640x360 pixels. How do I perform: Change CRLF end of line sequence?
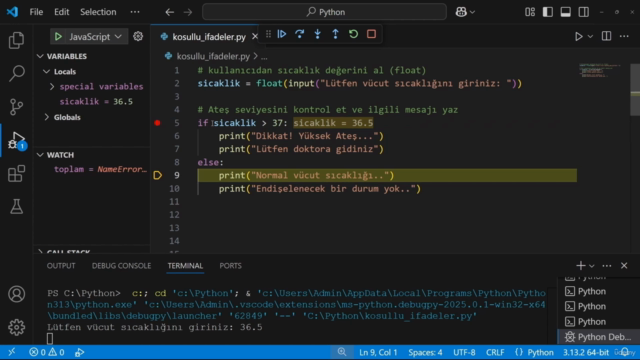pyautogui.click(x=495, y=352)
